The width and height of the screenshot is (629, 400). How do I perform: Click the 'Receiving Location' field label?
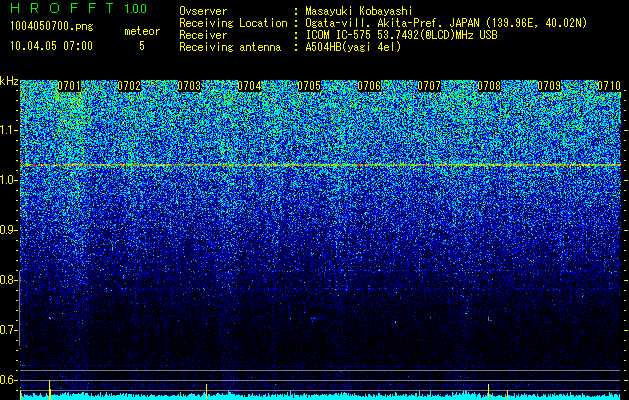click(x=233, y=23)
